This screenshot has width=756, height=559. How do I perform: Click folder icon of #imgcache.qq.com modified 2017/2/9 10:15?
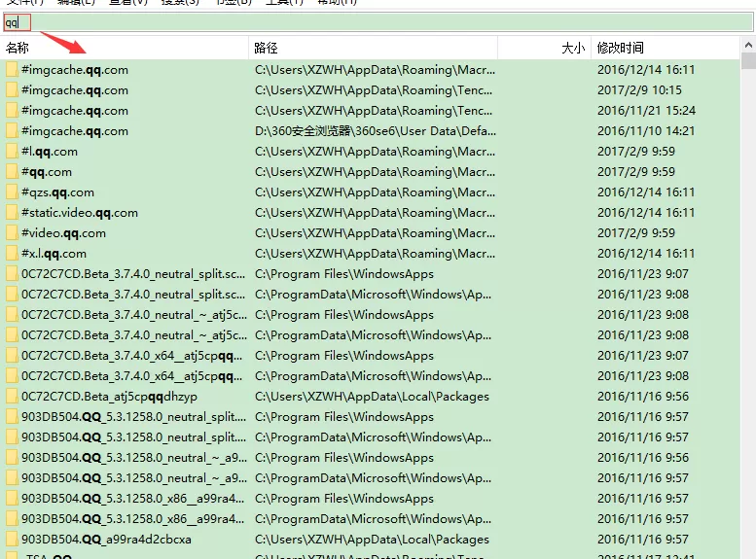[12, 90]
